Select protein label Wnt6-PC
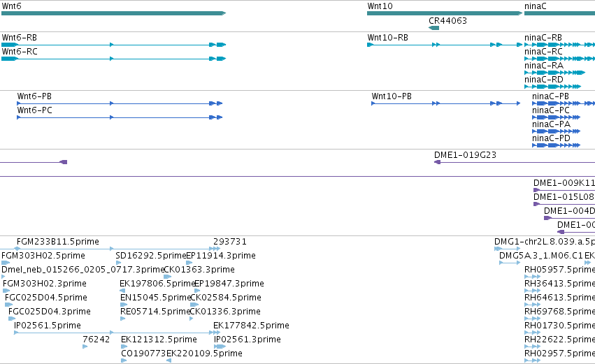The width and height of the screenshot is (595, 364). 34,110
